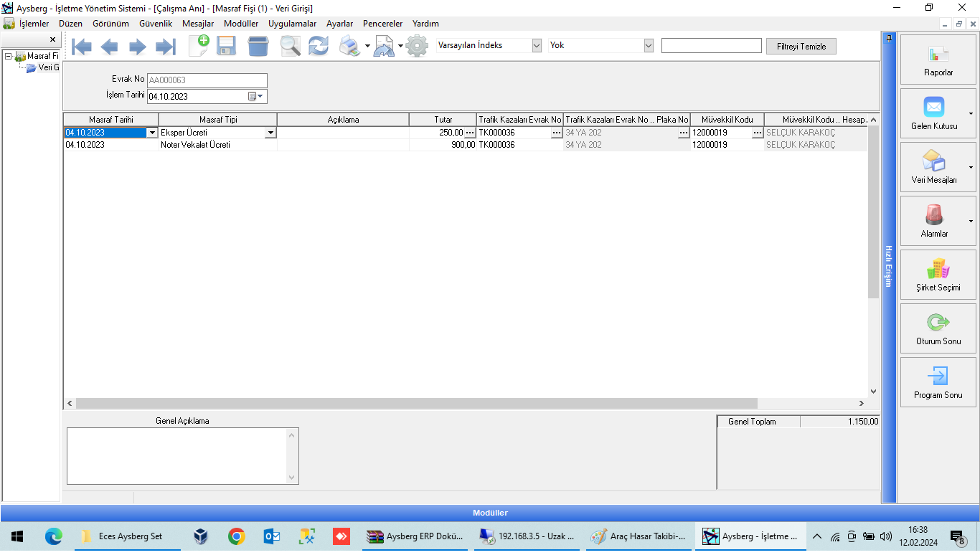Viewport: 980px width, 555px height.
Task: Click the grid's horizontal scrollbar
Action: 416,404
